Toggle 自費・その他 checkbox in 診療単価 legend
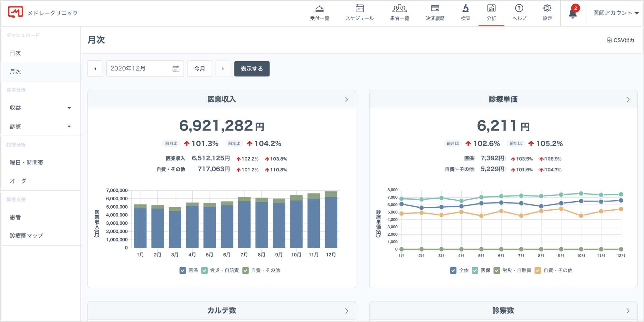Screen dimensions: 644x322 click(538, 270)
